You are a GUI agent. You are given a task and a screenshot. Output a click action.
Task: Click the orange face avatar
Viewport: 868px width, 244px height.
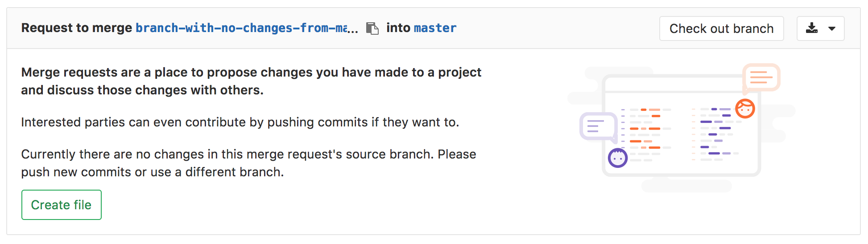745,109
